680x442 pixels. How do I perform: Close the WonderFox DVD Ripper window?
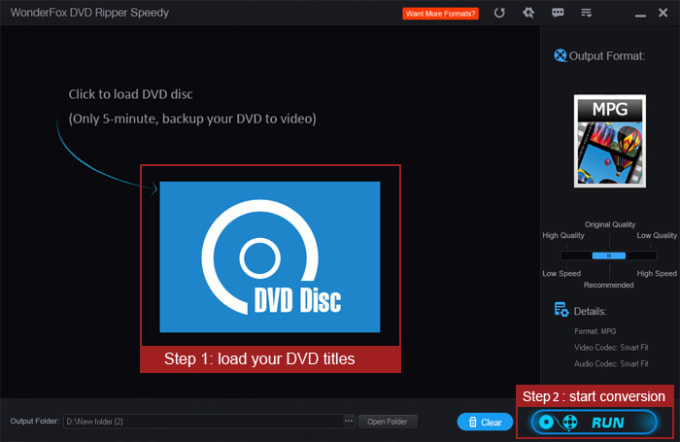click(x=663, y=13)
